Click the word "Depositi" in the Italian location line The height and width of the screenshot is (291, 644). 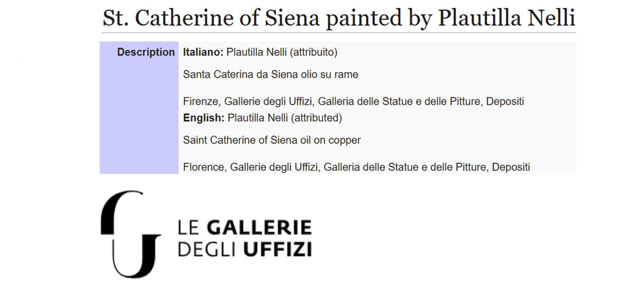pos(505,101)
